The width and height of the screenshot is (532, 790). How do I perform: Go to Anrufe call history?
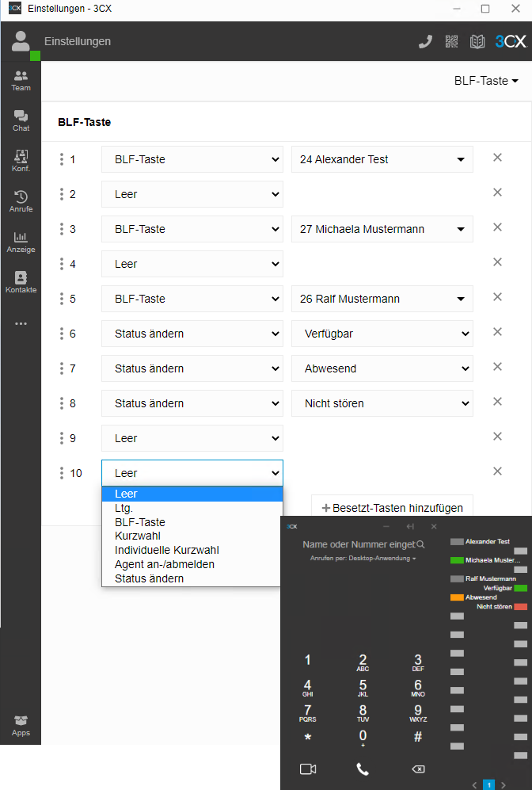click(x=21, y=201)
